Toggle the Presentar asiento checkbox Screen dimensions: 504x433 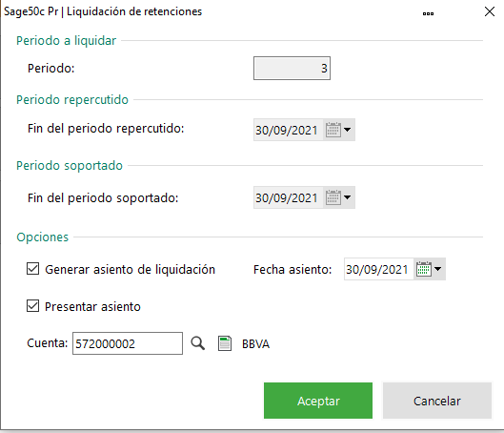click(x=32, y=306)
